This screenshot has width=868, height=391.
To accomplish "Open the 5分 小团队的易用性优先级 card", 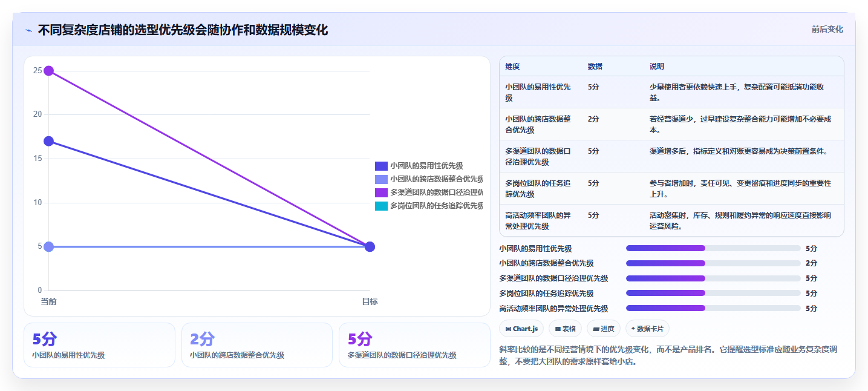I will [99, 345].
